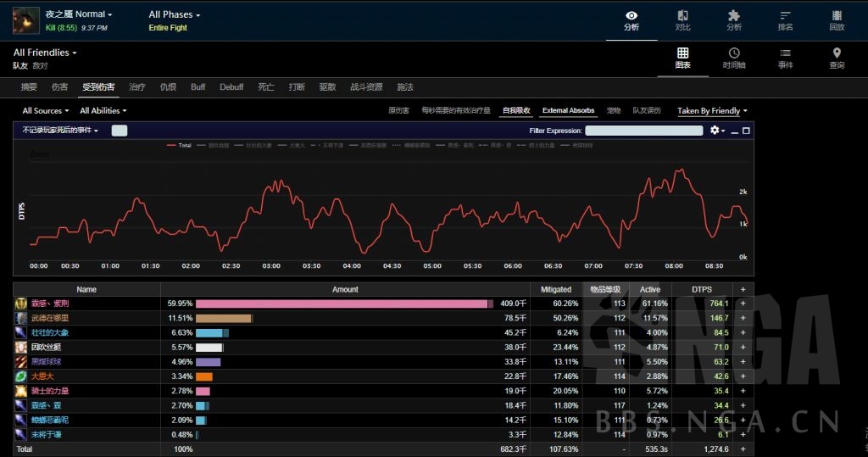Viewport: 868px width, 457px height.
Task: Click the Filter Expression input field
Action: point(644,131)
